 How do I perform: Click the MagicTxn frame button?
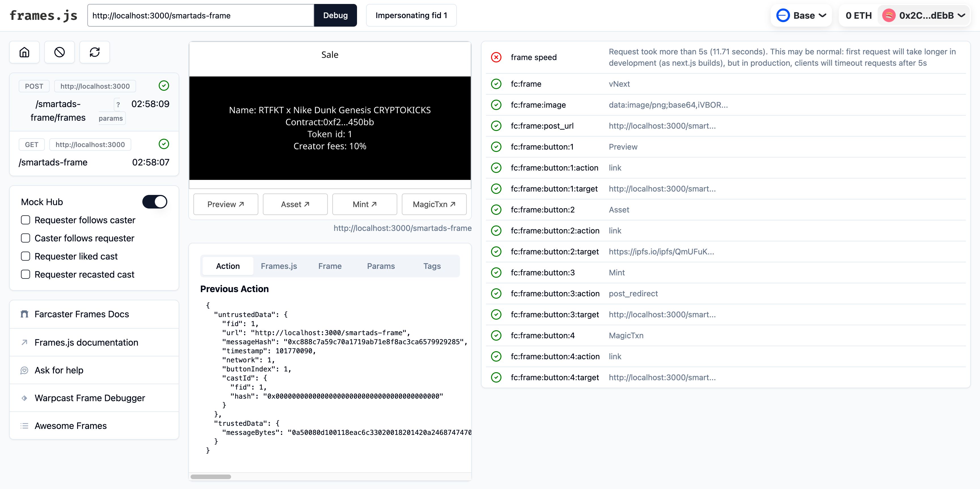pyautogui.click(x=434, y=205)
